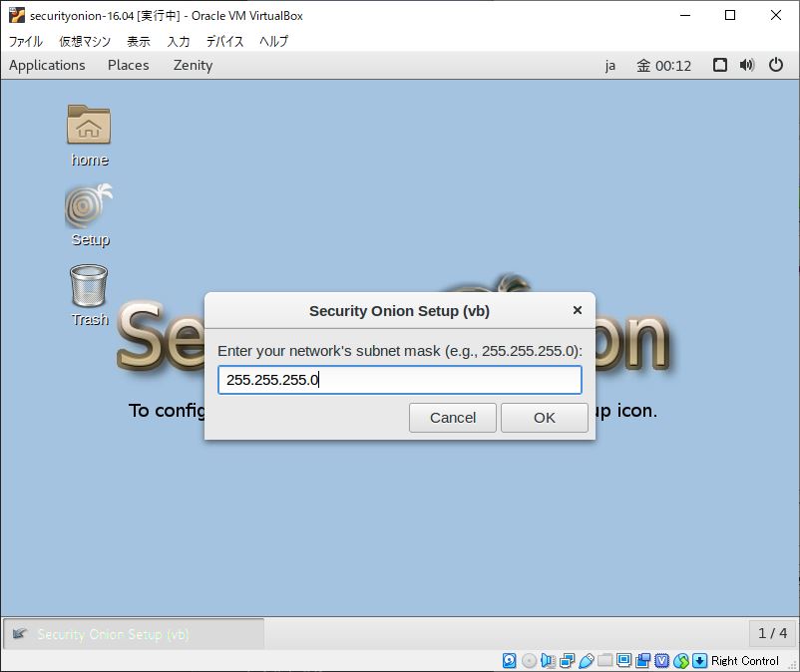This screenshot has height=672, width=800.
Task: Maximize the VirtualBox window
Action: [x=730, y=15]
